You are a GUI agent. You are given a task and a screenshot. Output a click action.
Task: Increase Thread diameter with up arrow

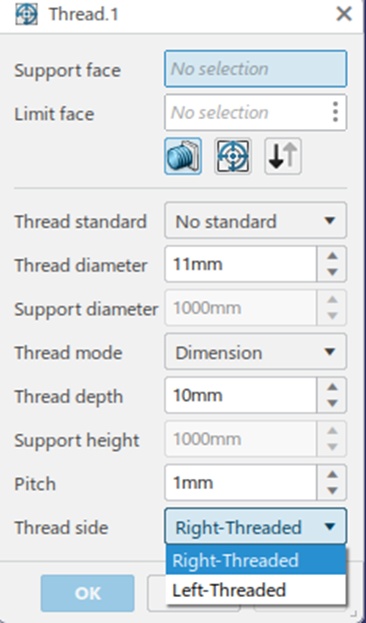click(x=332, y=256)
